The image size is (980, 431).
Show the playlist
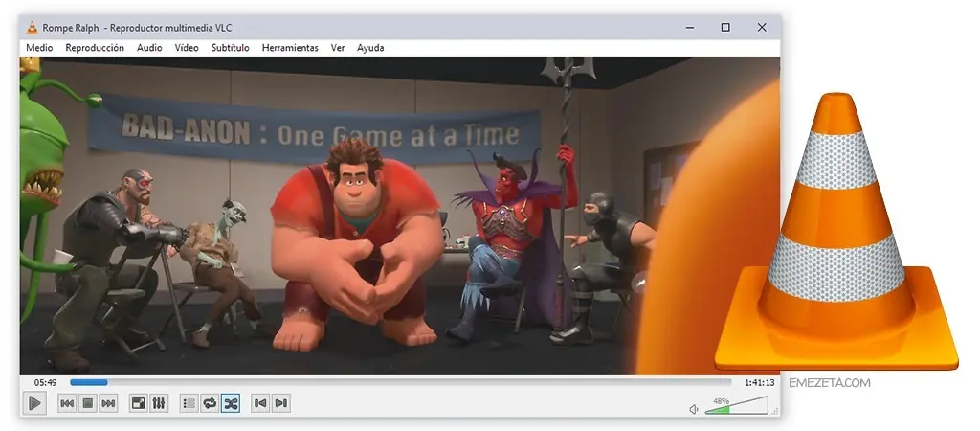(x=189, y=403)
